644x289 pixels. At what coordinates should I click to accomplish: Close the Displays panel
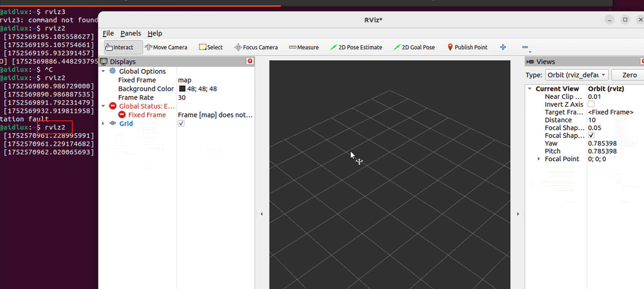(x=250, y=61)
